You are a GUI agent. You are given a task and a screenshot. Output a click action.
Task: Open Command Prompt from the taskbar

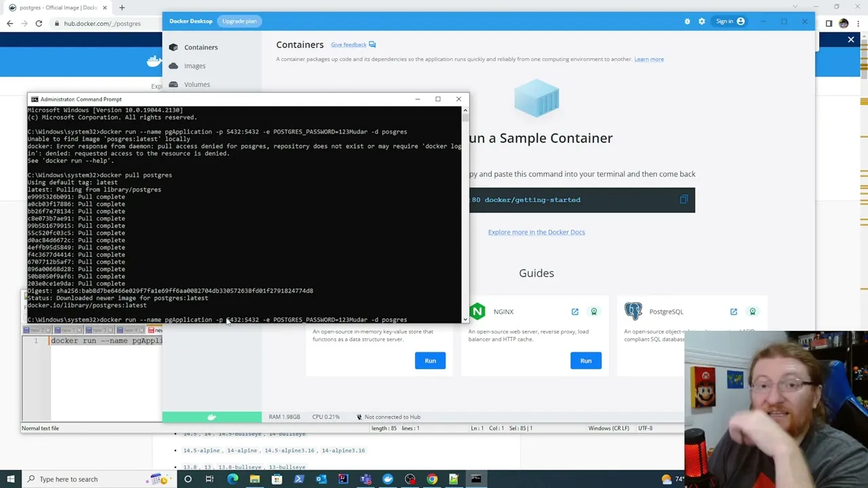coord(476,479)
